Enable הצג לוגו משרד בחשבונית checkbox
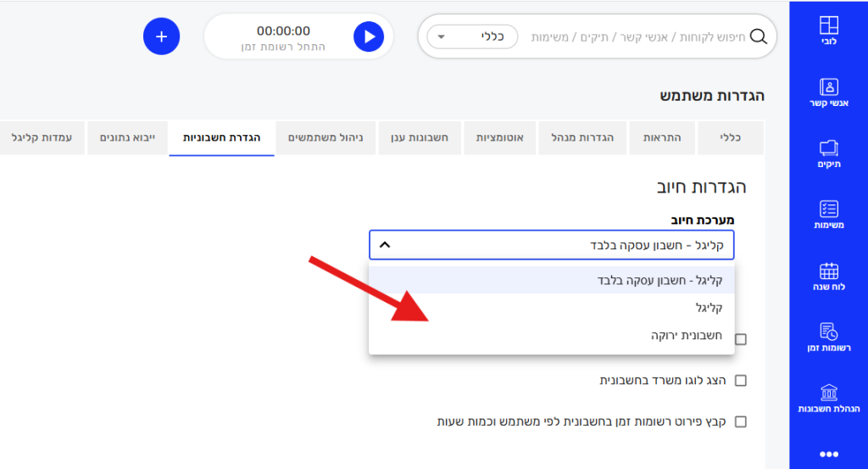868x469 pixels. point(741,381)
